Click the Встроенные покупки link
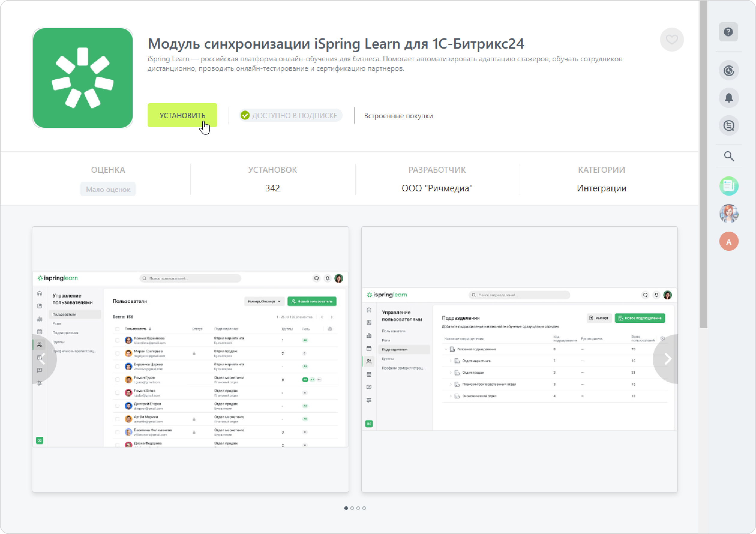The image size is (756, 534). coord(398,116)
